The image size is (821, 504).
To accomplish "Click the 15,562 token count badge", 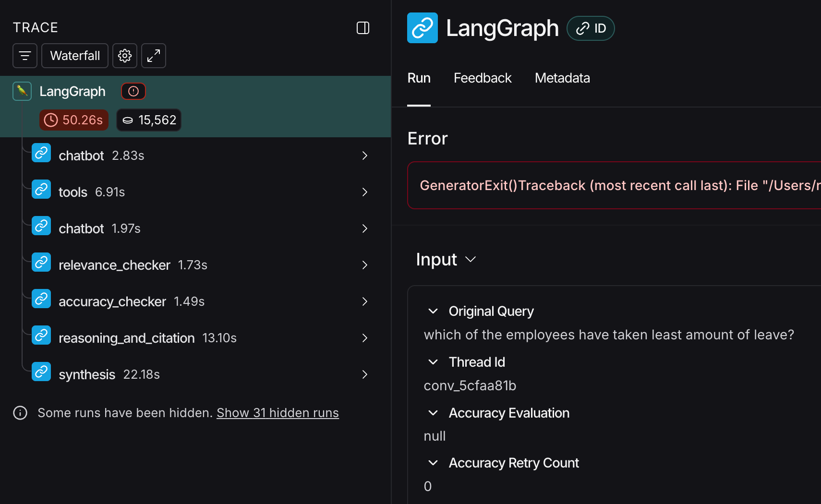I will click(x=149, y=120).
